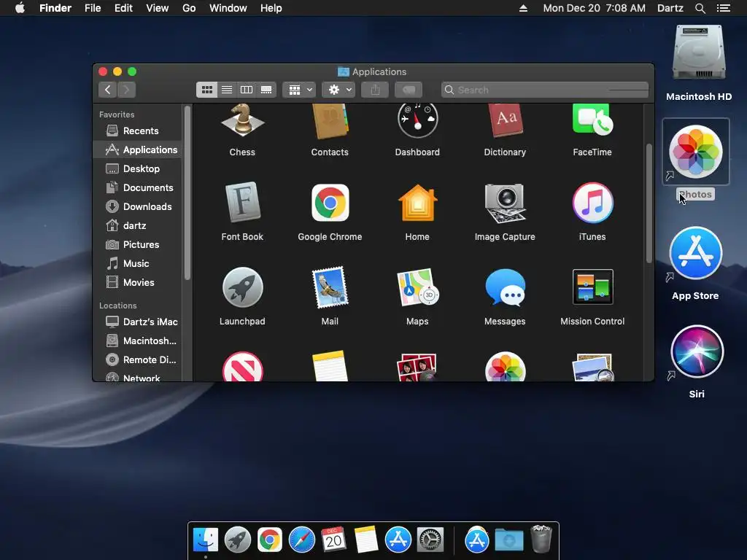The image size is (747, 560).
Task: Select the Messages app icon
Action: pos(505,287)
